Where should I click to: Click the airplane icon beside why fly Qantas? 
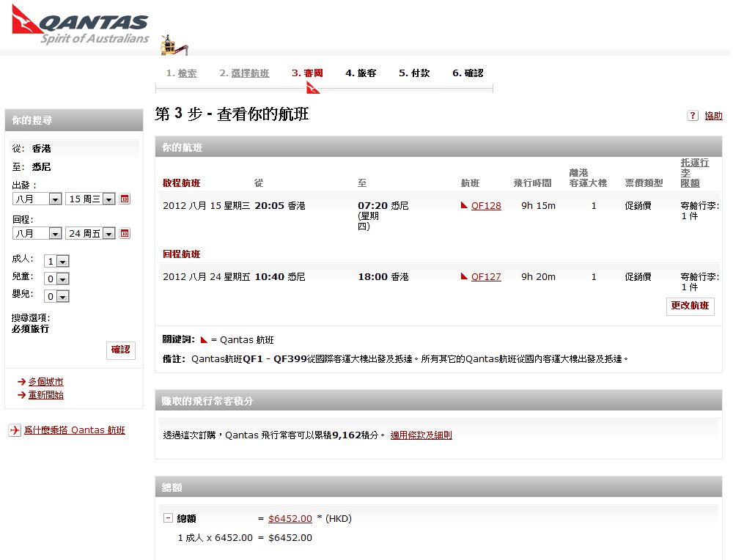[15, 430]
